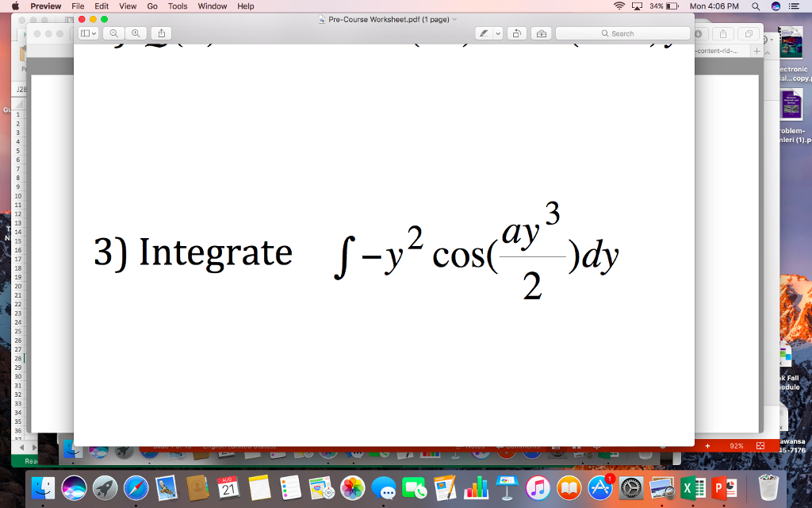Select the Markup pencil tool

coord(484,33)
